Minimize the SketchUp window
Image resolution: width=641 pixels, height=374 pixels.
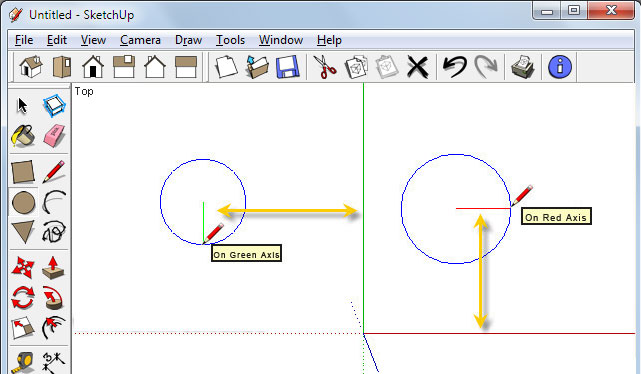pyautogui.click(x=547, y=11)
